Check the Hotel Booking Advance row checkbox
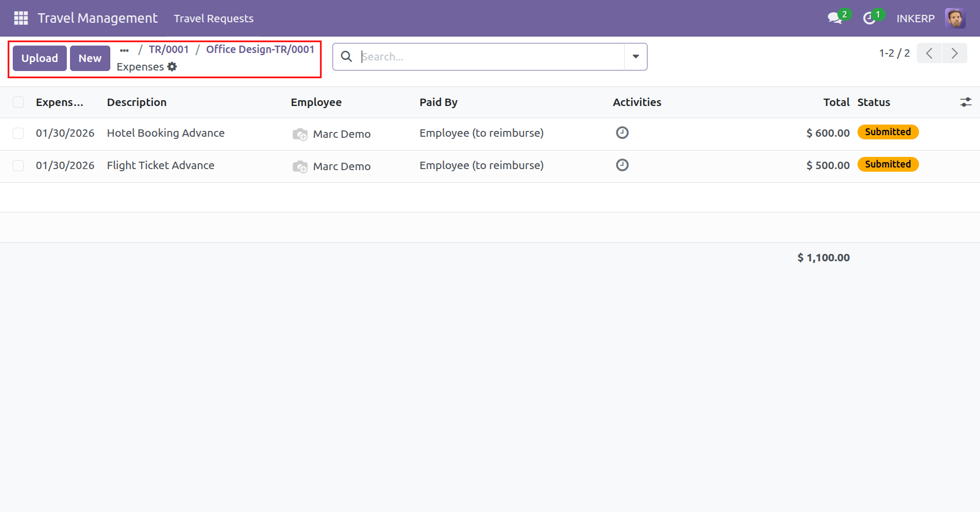 pos(19,133)
